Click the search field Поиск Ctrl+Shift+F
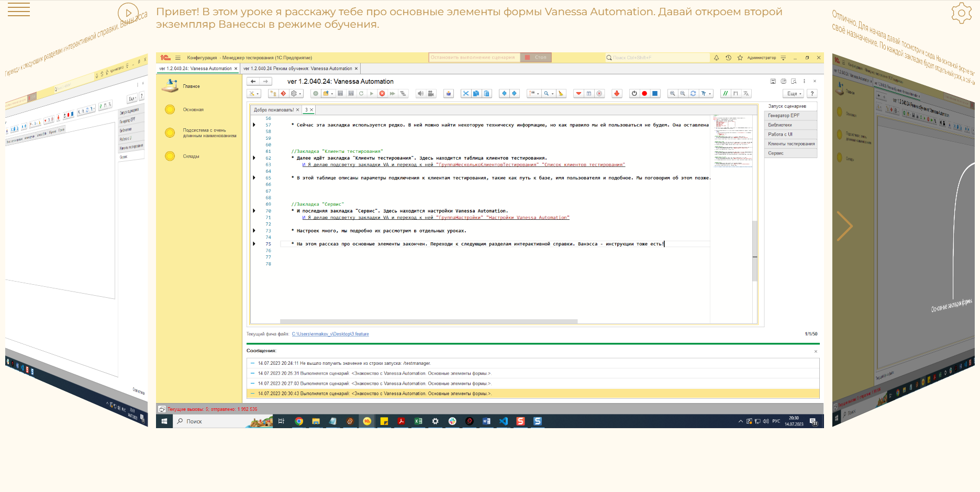 point(657,58)
